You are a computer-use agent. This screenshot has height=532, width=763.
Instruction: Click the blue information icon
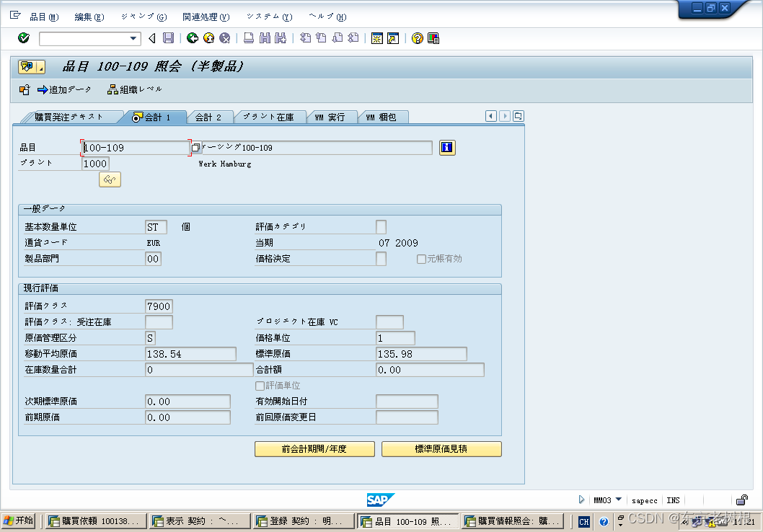pos(447,148)
